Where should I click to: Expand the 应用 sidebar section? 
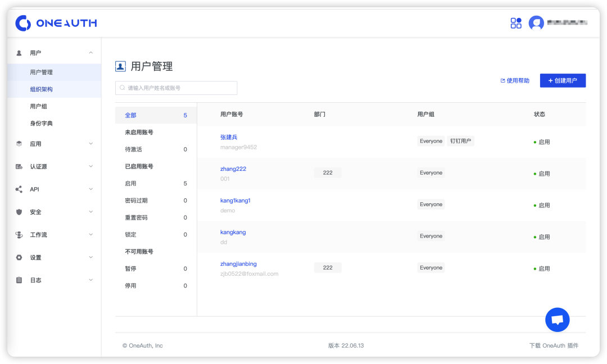[90, 143]
